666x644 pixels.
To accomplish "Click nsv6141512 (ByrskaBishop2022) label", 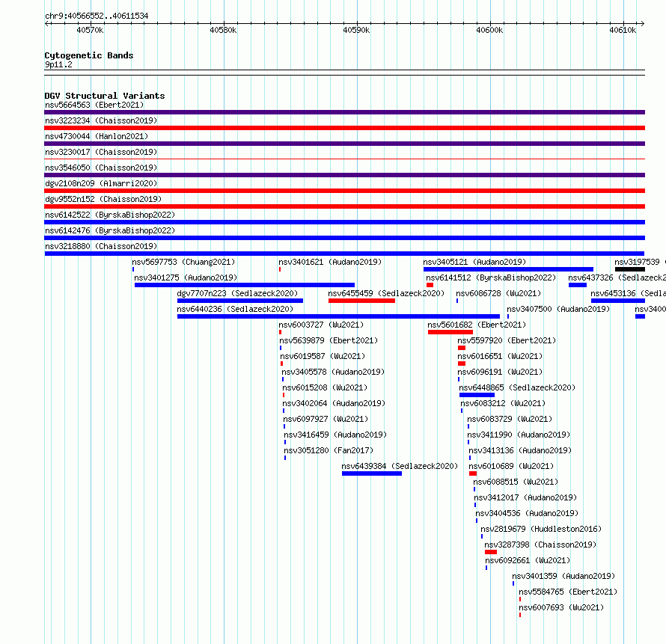I will [491, 277].
